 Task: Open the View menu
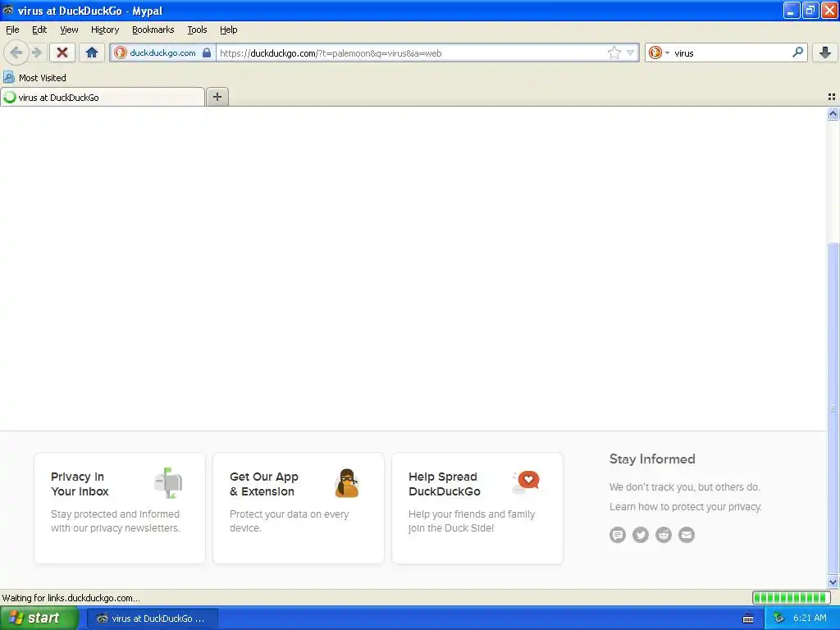pos(69,30)
